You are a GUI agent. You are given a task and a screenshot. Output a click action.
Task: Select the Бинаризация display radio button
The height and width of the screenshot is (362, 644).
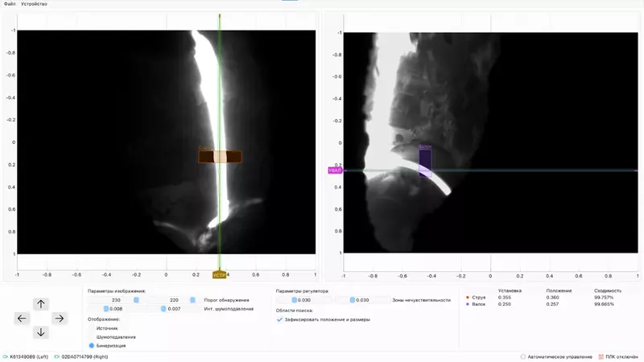(x=92, y=345)
